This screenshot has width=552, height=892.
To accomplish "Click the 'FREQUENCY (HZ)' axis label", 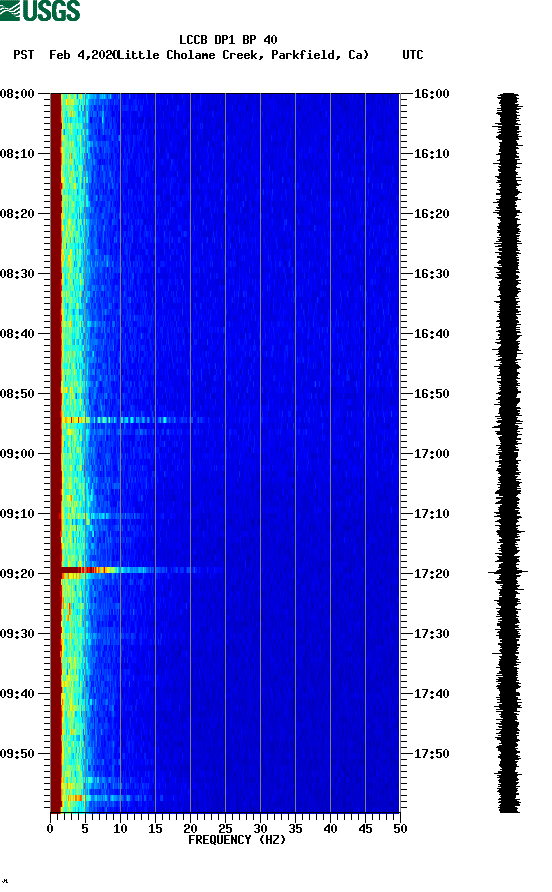I will pos(237,840).
